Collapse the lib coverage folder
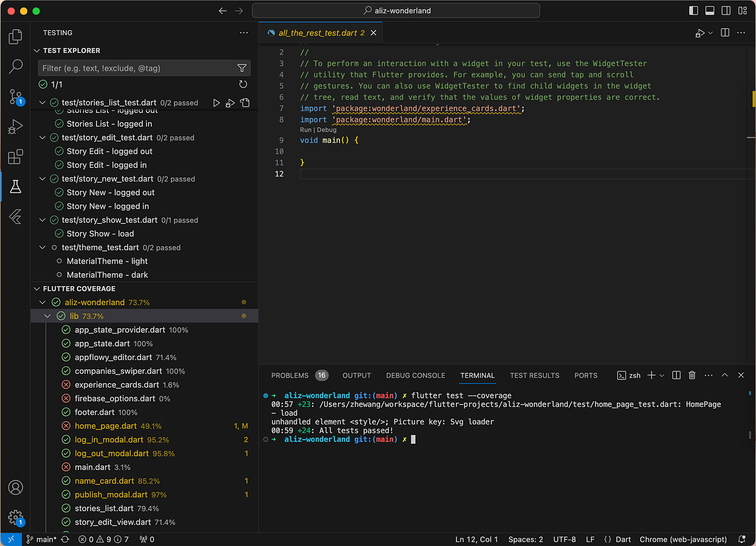The height and width of the screenshot is (546, 756). (x=48, y=316)
